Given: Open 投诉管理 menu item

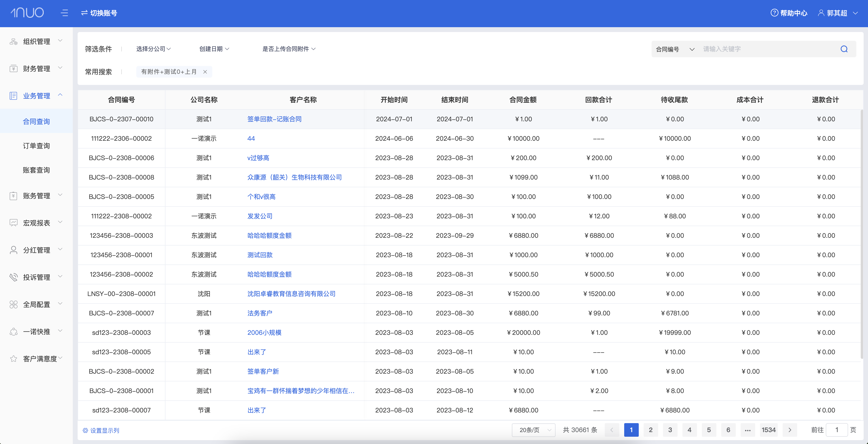Looking at the screenshot, I should pos(36,277).
